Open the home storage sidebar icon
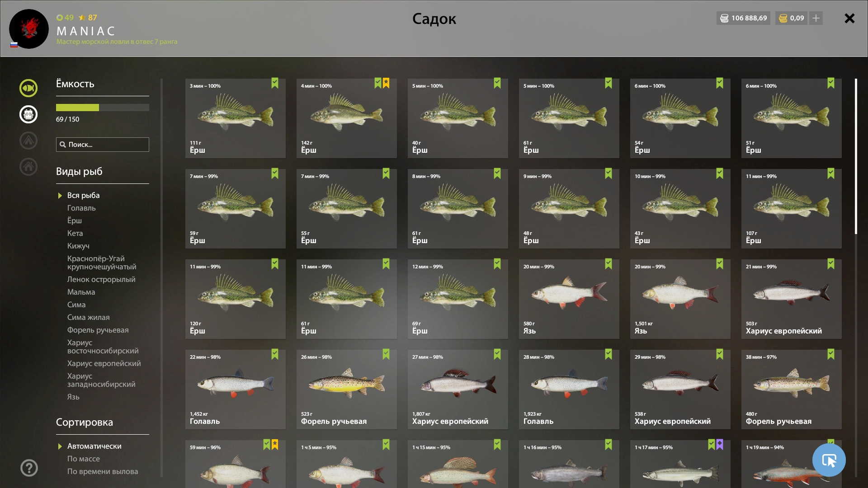This screenshot has height=488, width=868. [28, 167]
